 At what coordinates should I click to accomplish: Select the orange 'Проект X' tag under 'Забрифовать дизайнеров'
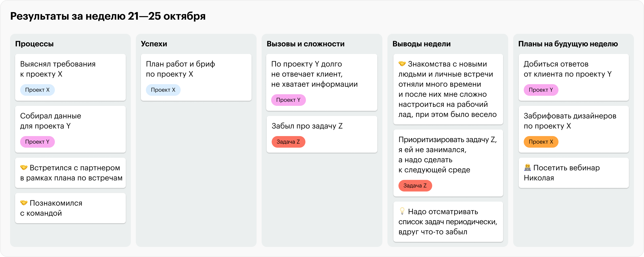point(541,142)
